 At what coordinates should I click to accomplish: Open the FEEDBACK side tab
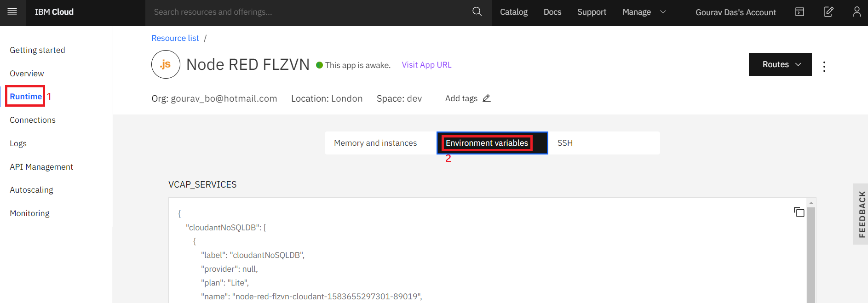click(x=861, y=214)
